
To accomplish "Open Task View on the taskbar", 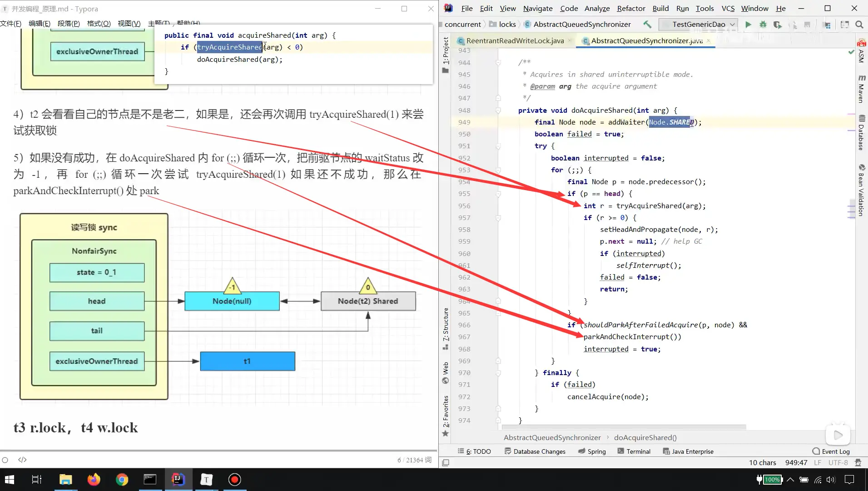I will pyautogui.click(x=37, y=479).
